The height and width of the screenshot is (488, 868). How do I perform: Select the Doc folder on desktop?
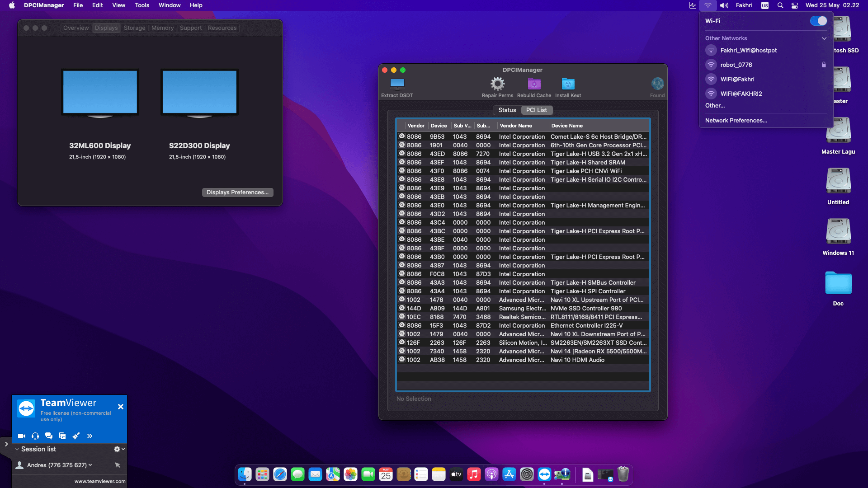click(x=838, y=288)
